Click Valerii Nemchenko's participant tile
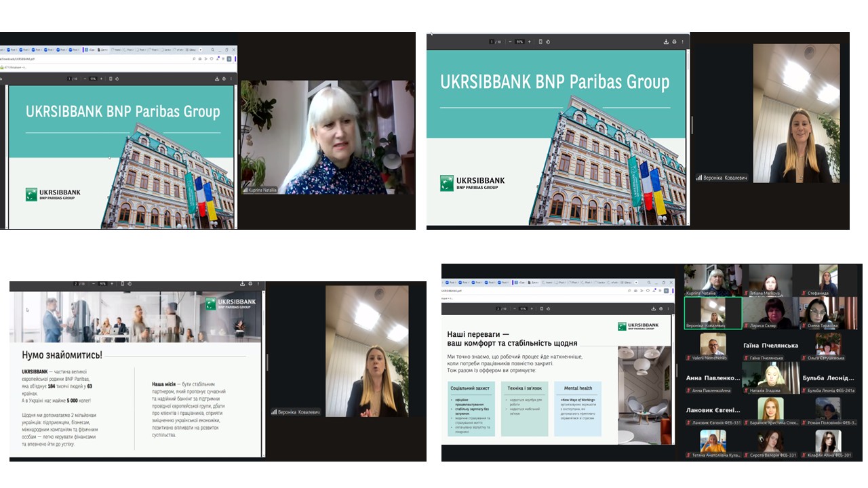 [713, 346]
